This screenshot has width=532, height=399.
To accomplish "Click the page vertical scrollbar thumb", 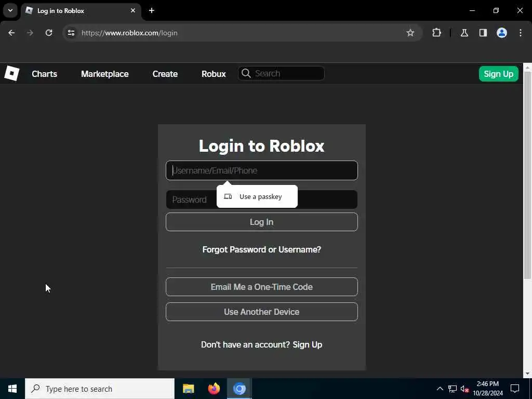I will coord(527,175).
